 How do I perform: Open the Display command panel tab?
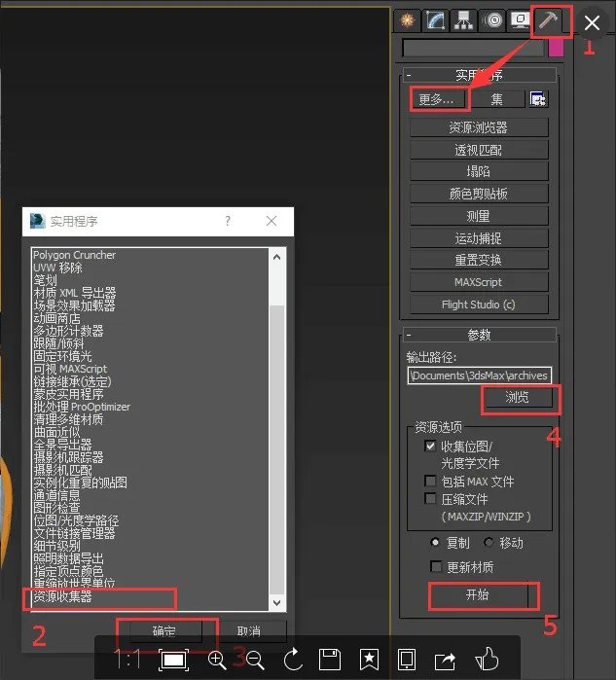pyautogui.click(x=520, y=20)
